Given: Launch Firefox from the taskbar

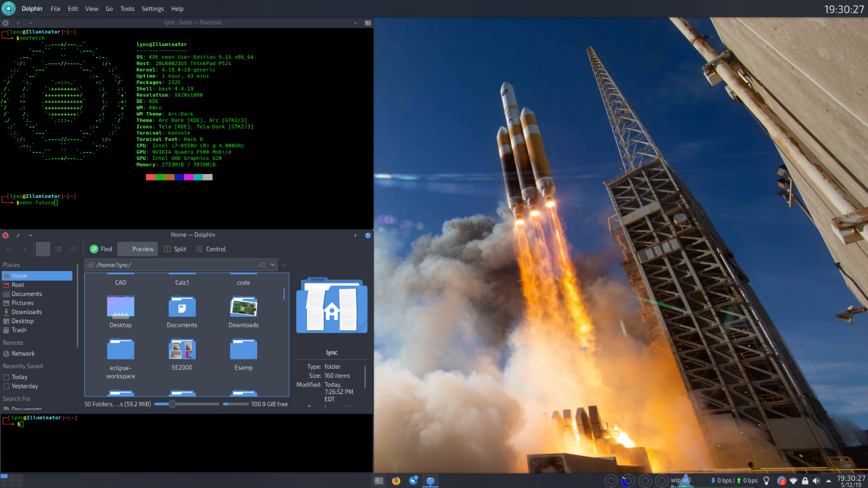Looking at the screenshot, I should tap(396, 480).
